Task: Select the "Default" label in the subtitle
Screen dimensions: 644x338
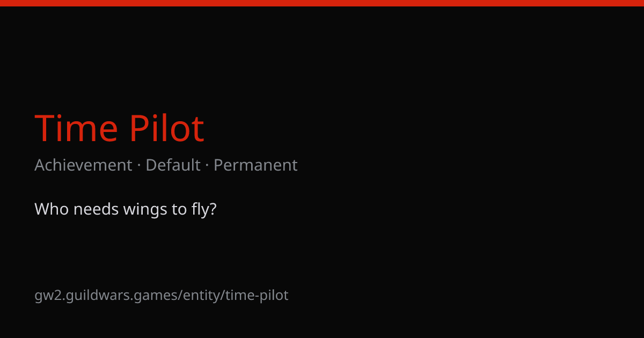Action: (173, 165)
